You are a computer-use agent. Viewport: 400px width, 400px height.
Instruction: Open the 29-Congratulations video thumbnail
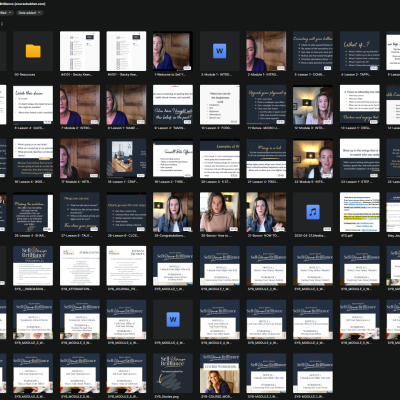tap(173, 212)
